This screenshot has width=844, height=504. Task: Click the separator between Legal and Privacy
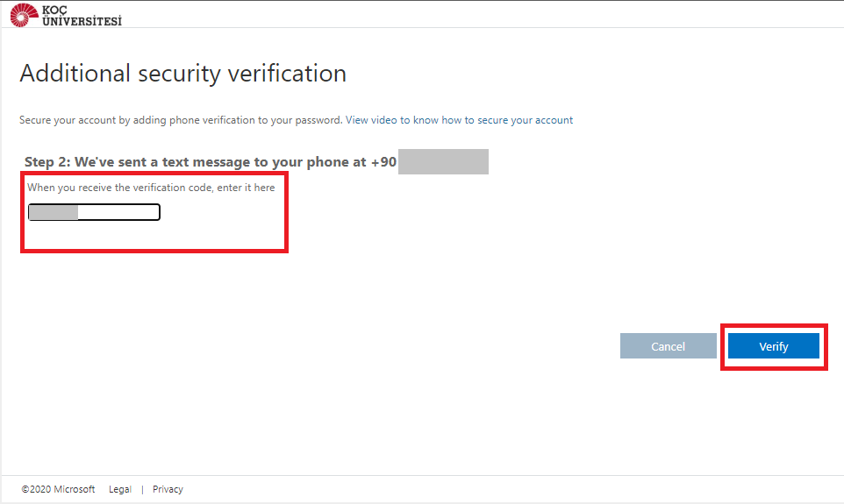(x=142, y=489)
